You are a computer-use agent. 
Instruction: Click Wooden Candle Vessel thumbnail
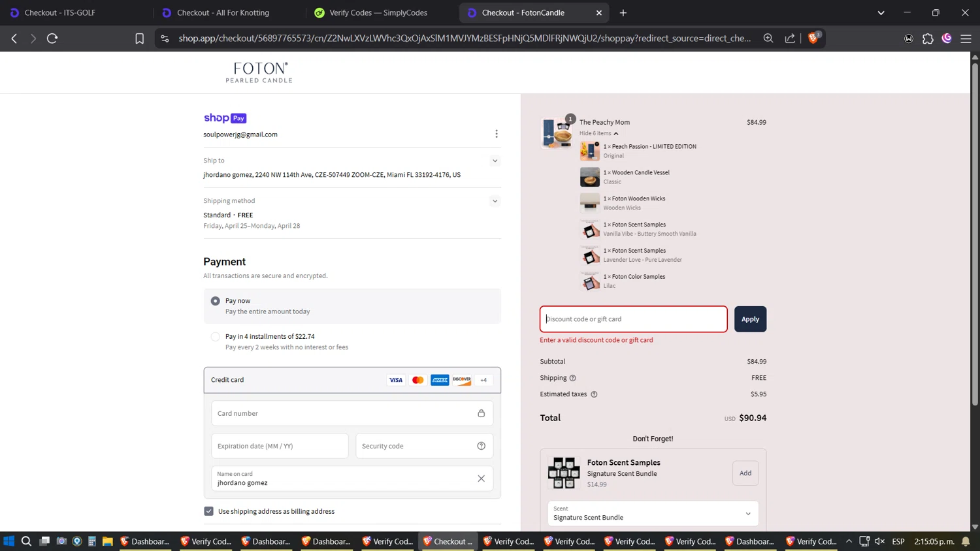click(x=589, y=177)
